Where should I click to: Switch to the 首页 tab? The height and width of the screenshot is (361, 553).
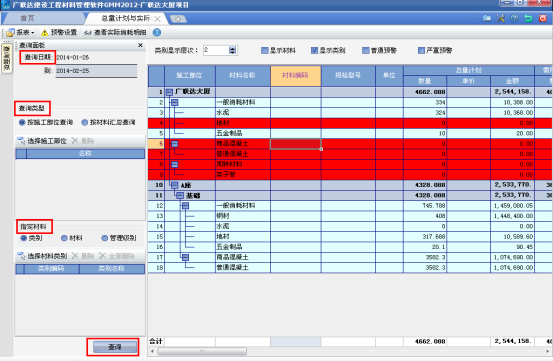[x=28, y=18]
